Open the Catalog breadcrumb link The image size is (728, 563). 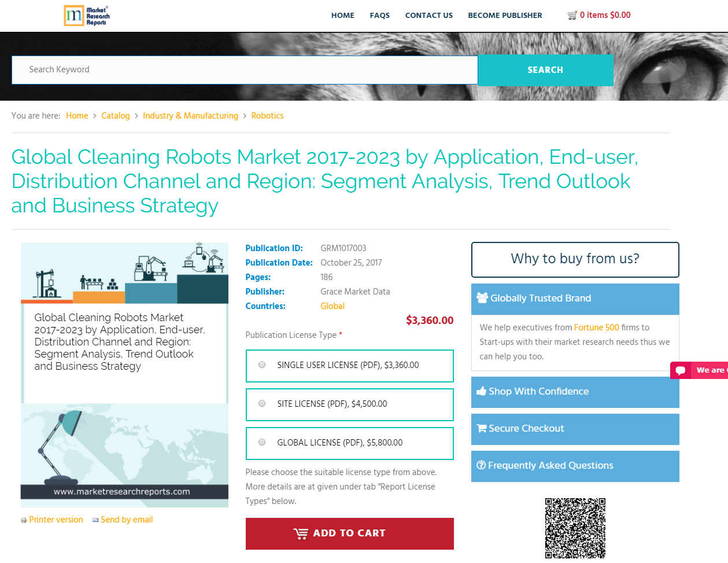pos(116,116)
